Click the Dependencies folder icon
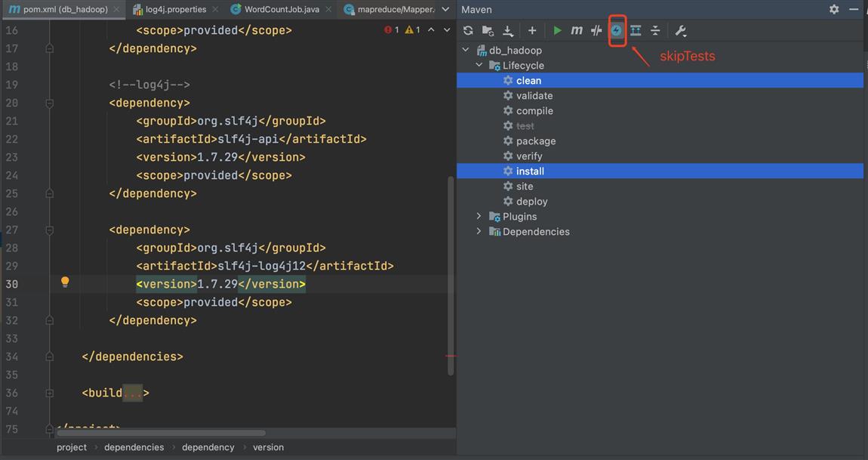Screen dimensions: 868x460 click(x=494, y=232)
